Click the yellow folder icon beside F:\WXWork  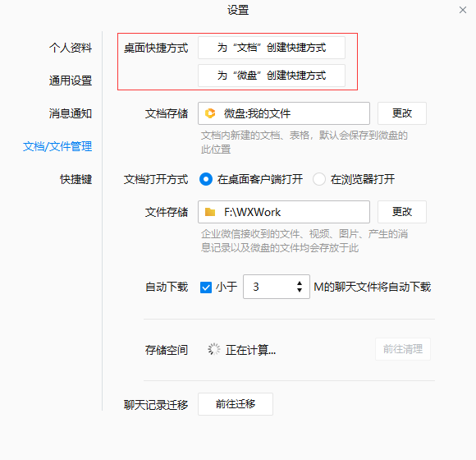point(210,212)
